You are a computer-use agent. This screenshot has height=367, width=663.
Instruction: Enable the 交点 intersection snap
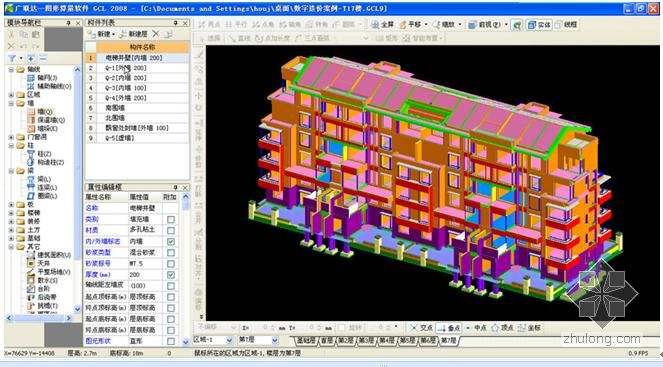pyautogui.click(x=421, y=328)
